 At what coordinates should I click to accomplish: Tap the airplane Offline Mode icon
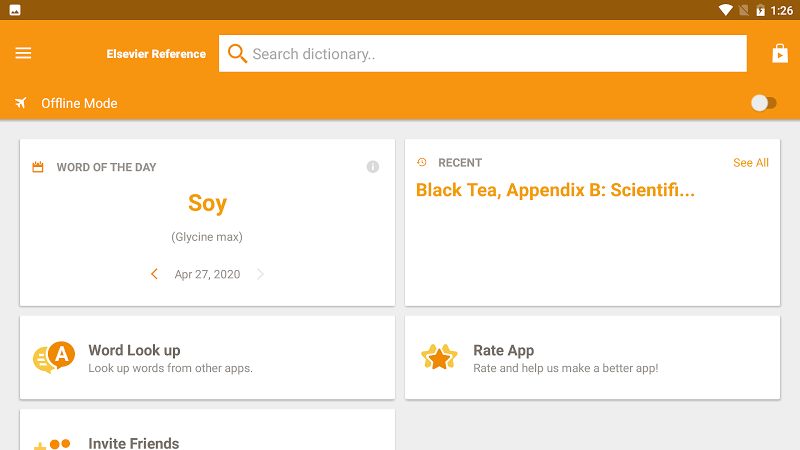click(x=20, y=103)
